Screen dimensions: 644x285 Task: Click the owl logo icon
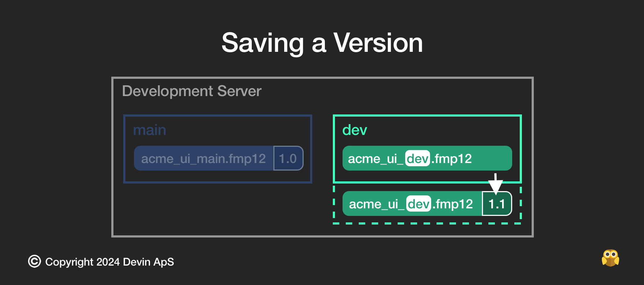click(x=610, y=258)
